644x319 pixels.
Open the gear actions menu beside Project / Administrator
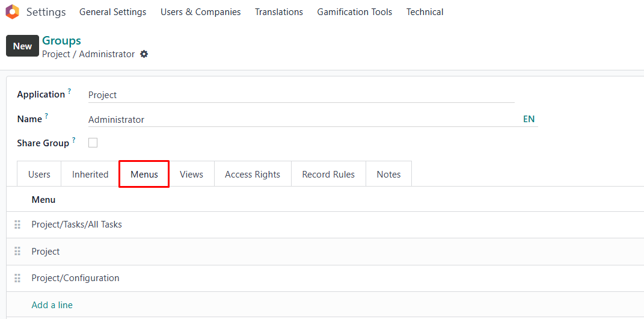(x=144, y=54)
